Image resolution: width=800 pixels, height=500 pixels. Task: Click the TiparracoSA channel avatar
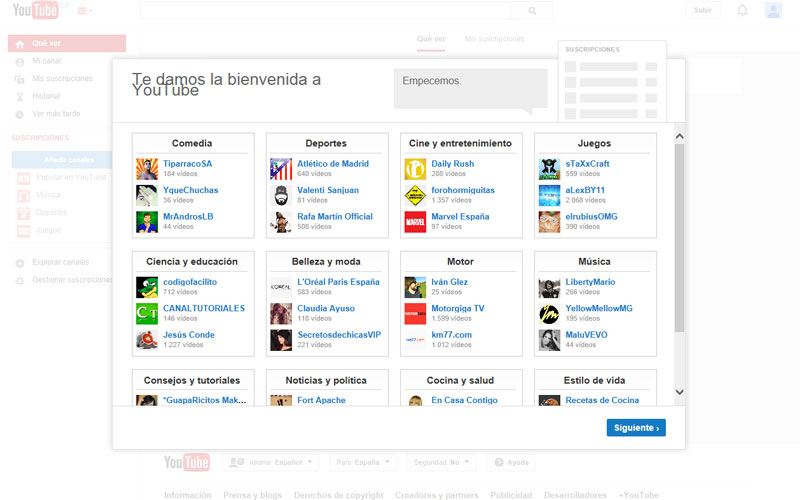pos(147,169)
